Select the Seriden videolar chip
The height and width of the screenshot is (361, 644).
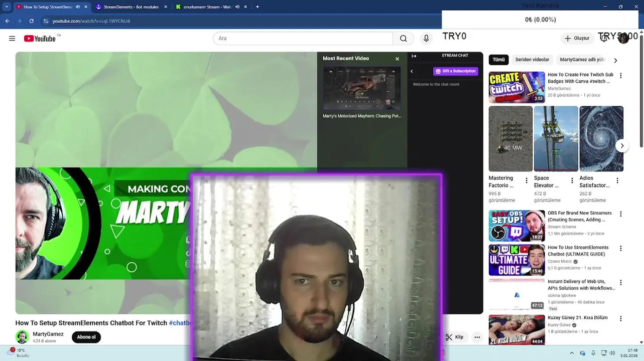coord(532,60)
